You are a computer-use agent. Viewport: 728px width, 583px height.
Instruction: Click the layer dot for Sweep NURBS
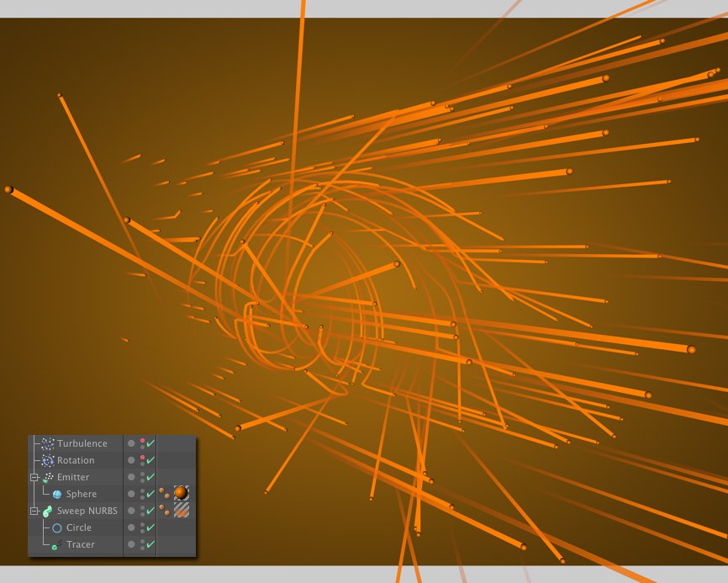(131, 511)
